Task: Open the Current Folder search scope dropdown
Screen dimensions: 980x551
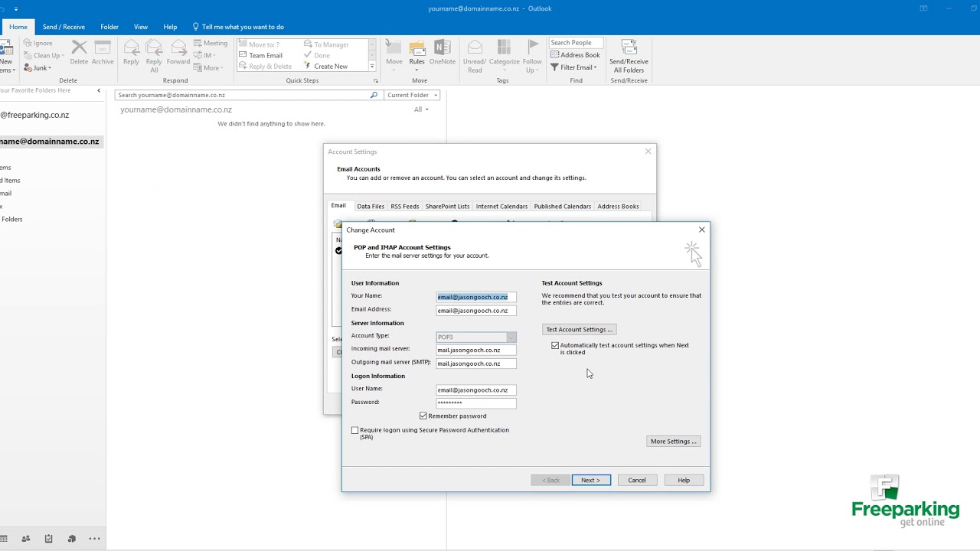Action: pos(412,95)
